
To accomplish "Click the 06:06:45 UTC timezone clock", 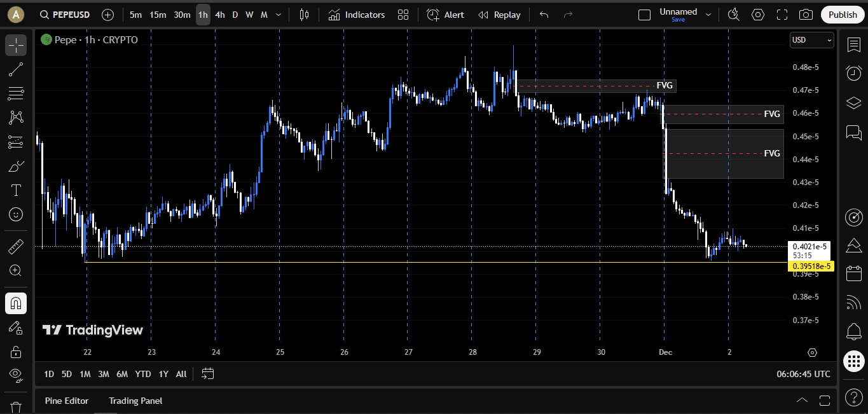I will click(803, 374).
